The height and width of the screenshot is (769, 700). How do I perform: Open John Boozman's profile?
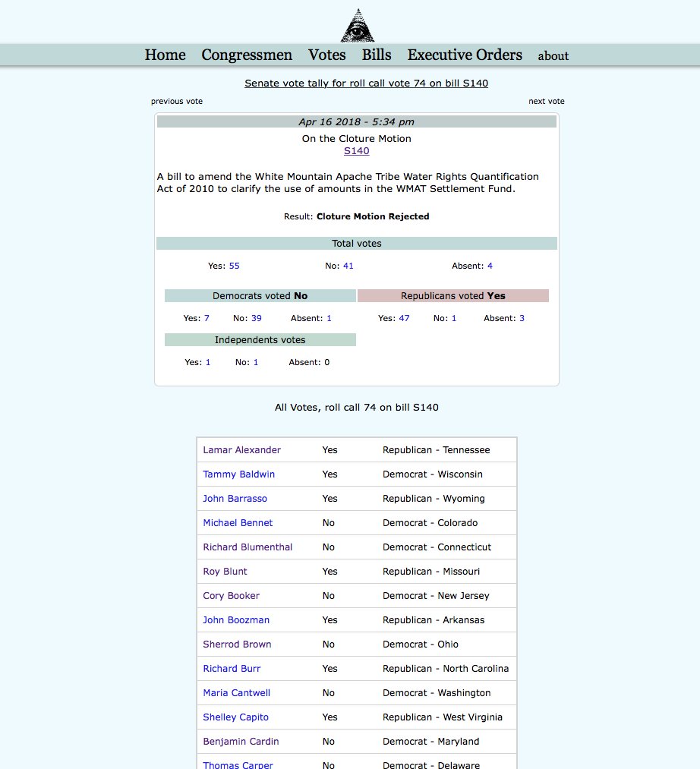(236, 620)
